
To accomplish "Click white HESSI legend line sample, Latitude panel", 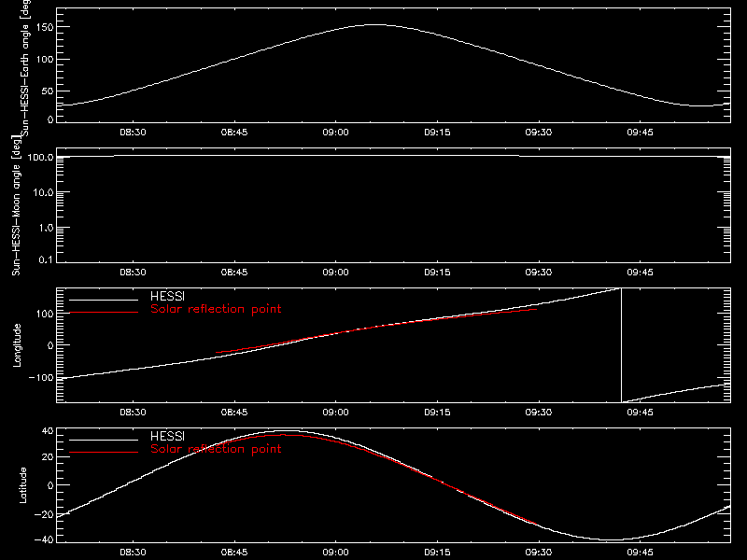I will pos(104,440).
